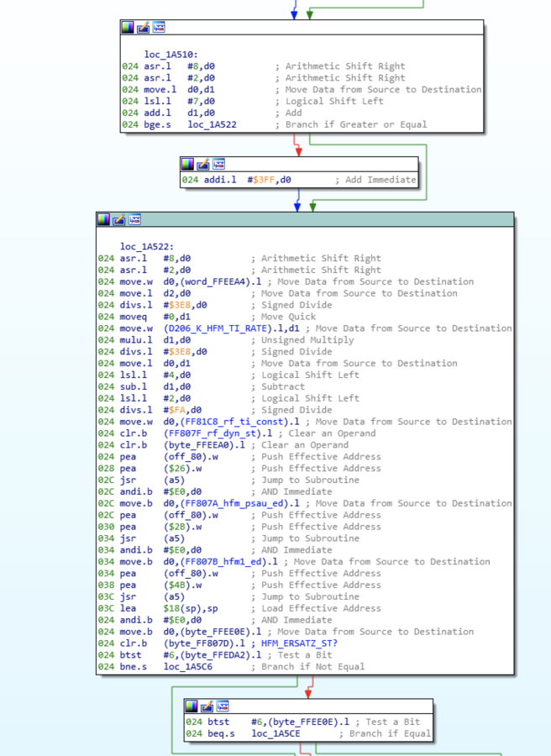Click color icon on bottom btst node

pyautogui.click(x=192, y=706)
